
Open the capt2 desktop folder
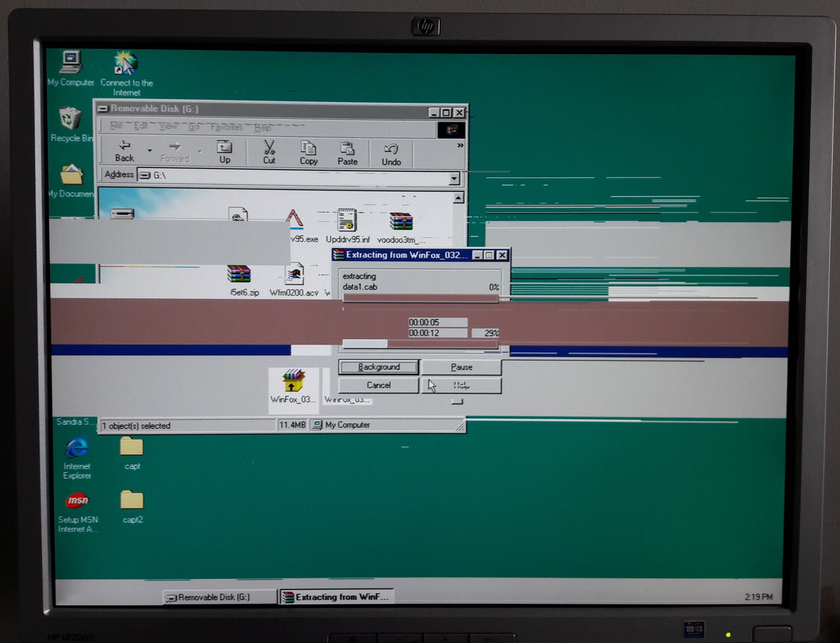pos(132,500)
